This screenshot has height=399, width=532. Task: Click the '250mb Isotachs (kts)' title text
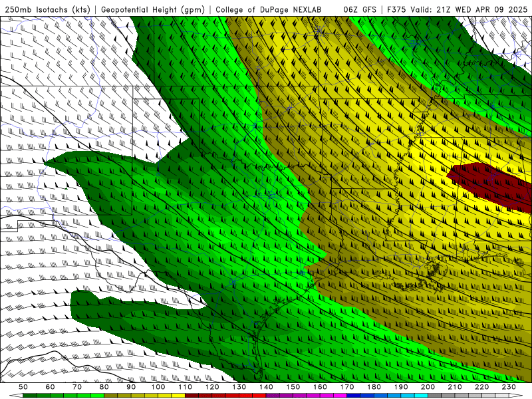tap(47, 9)
